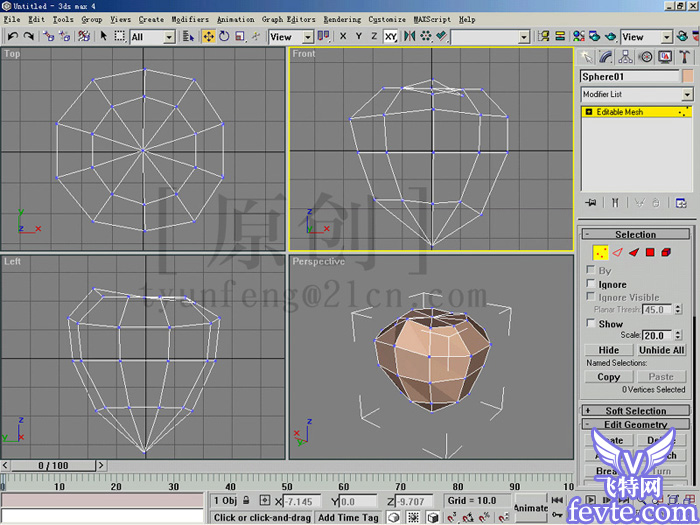The image size is (700, 525).
Task: Open the render type View dropdown
Action: tap(667, 37)
